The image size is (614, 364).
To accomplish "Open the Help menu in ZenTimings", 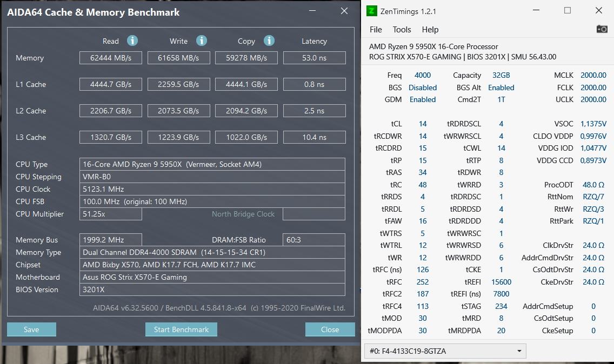I will pos(430,30).
